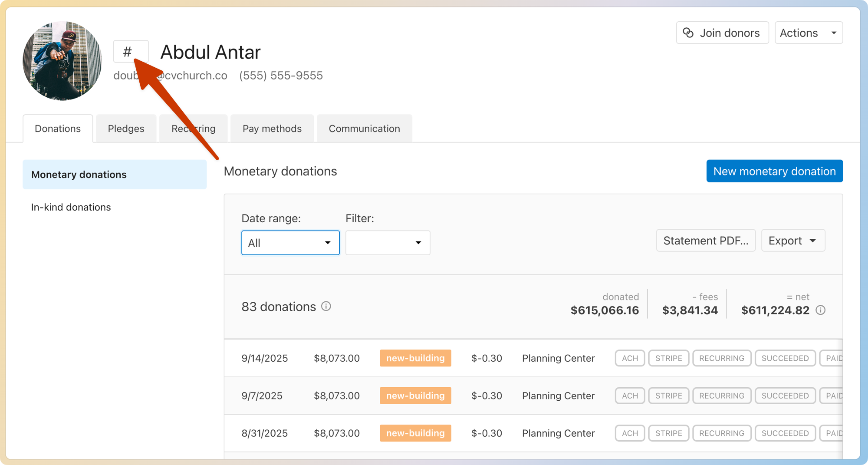Click new-building tag on 9/14/2025 donation
This screenshot has height=465, width=868.
click(x=415, y=358)
